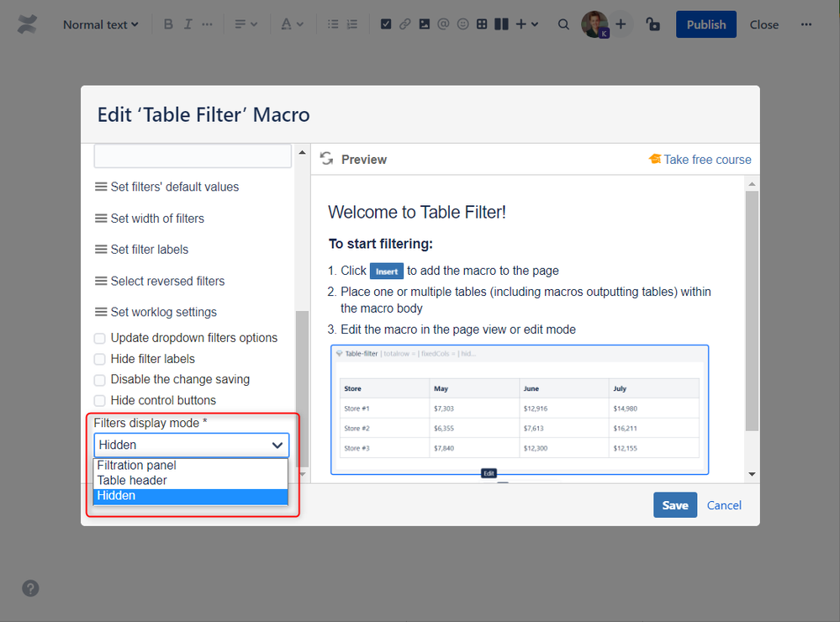
Task: Open text alignment dropdown
Action: point(246,24)
